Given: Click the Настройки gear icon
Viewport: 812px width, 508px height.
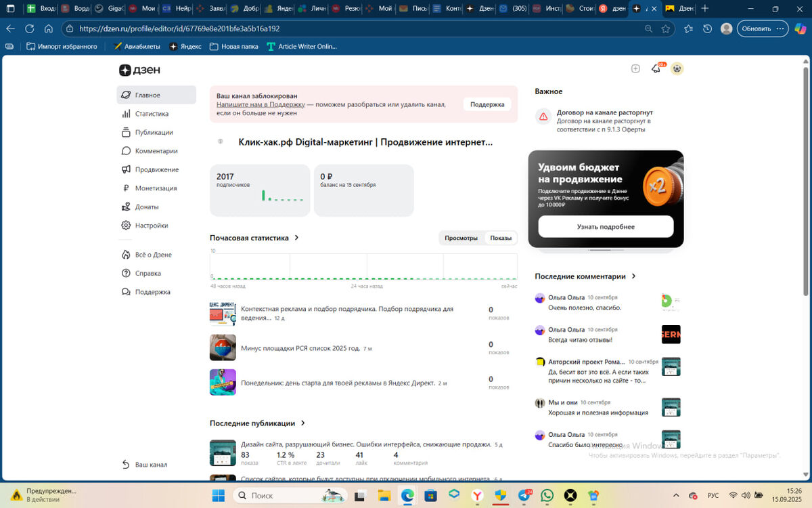Looking at the screenshot, I should [x=126, y=226].
